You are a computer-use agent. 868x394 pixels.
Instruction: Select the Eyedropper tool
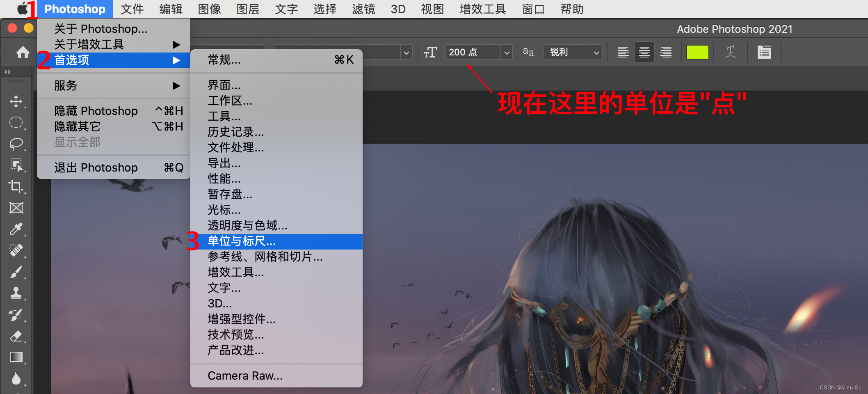pos(16,229)
